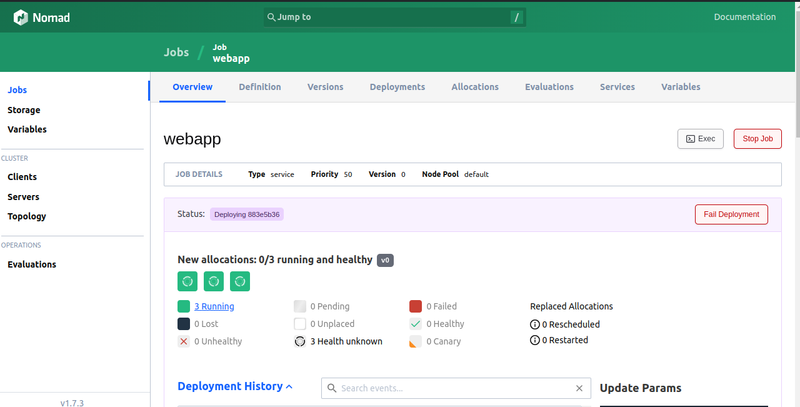Viewport: 800px width, 407px height.
Task: Click the dark Lost legend swatch
Action: point(184,324)
